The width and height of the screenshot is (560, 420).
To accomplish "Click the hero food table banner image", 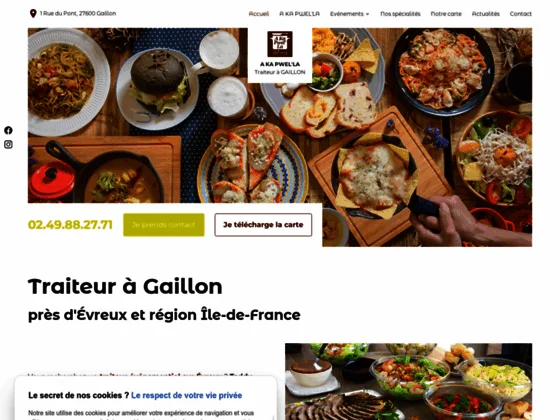I will pyautogui.click(x=280, y=137).
